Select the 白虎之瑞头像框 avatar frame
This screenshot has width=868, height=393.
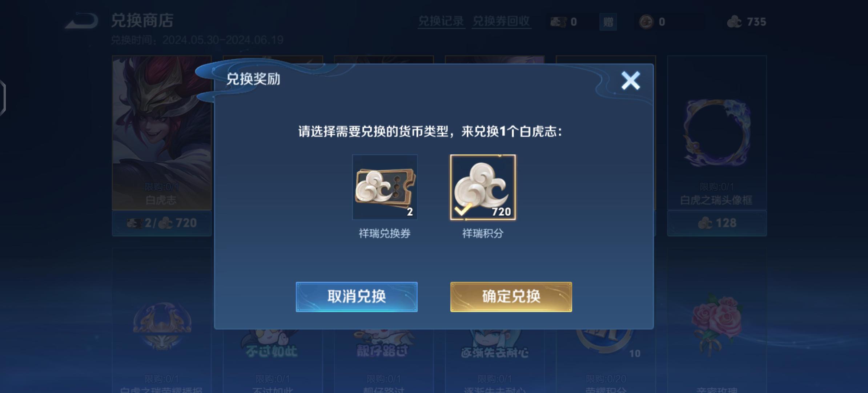[717, 133]
